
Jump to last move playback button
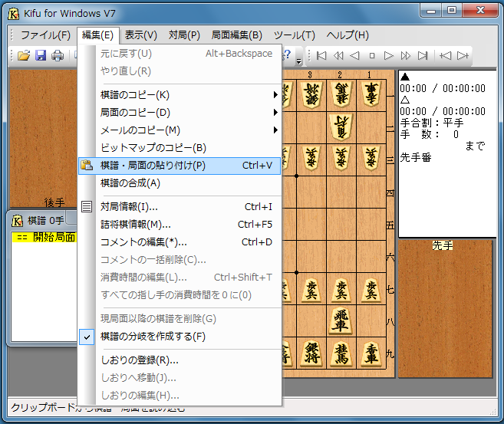pos(423,55)
